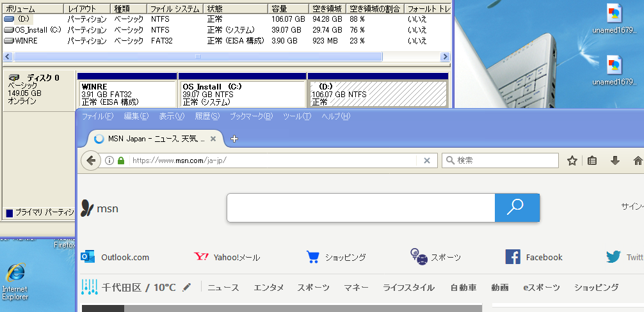Sort by 状態 column header
Screen dimensions: 644x312
[x=236, y=8]
